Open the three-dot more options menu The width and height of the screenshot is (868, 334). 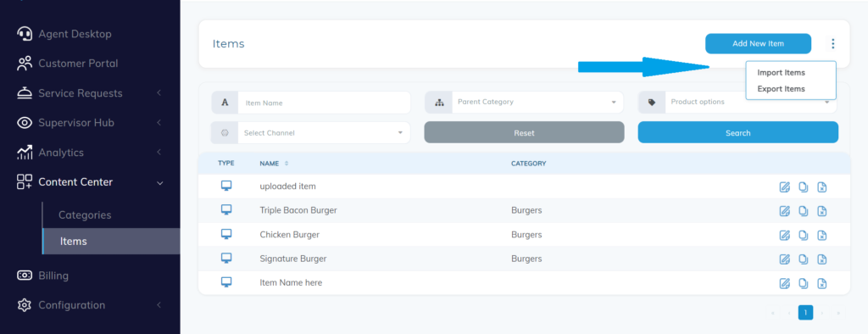832,44
